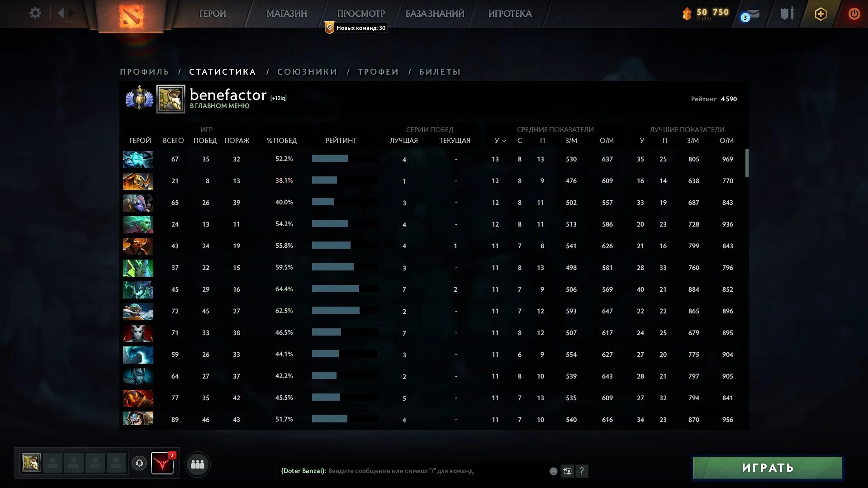
Task: Select hero portrait in 67 games row
Action: tap(138, 160)
